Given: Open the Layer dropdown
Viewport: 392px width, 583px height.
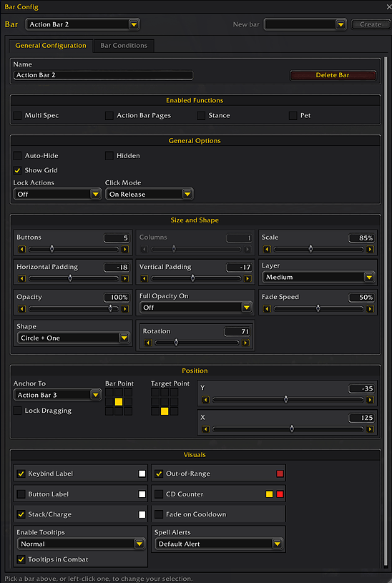Looking at the screenshot, I should coord(318,277).
